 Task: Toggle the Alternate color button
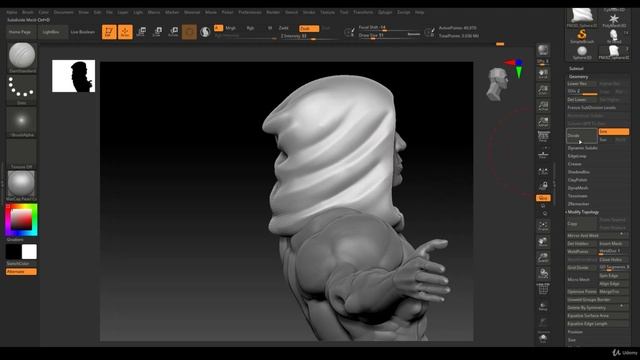pos(21,272)
